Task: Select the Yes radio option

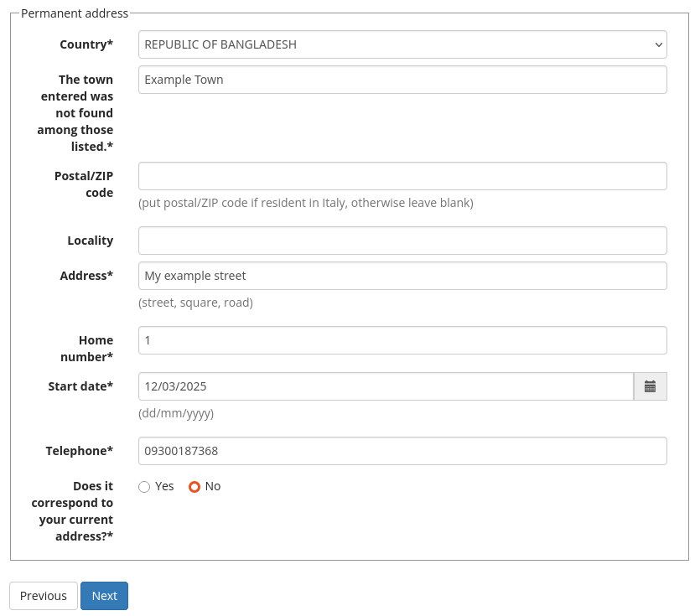Action: coord(144,487)
